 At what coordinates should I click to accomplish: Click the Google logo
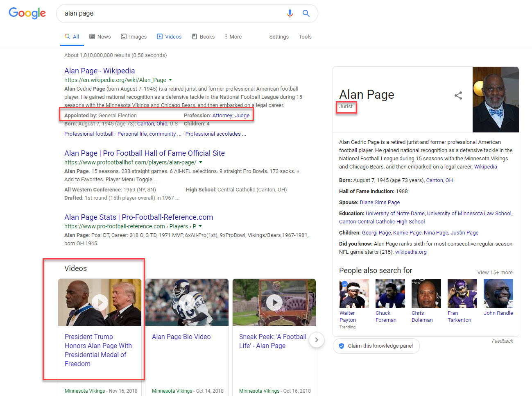[27, 13]
